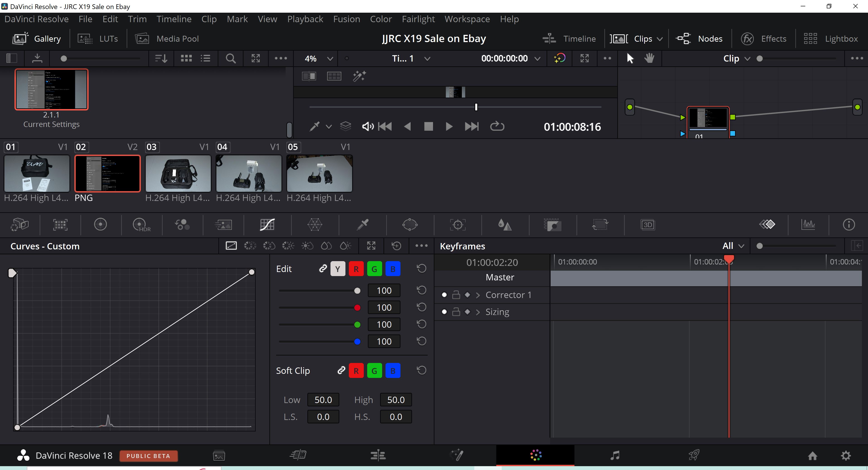This screenshot has height=470, width=868.
Task: Open the Power Window palette
Action: [x=410, y=224]
